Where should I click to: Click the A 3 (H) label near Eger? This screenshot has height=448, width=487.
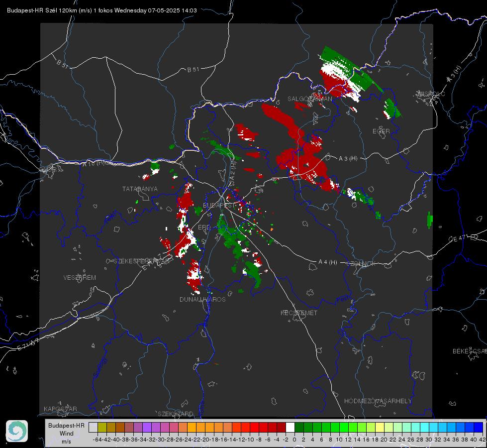(348, 159)
